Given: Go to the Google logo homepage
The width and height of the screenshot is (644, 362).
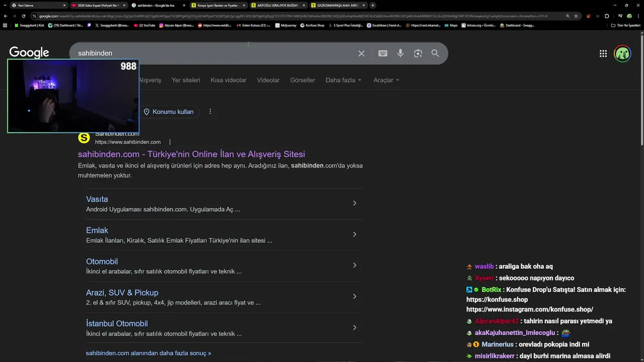Looking at the screenshot, I should click(x=29, y=52).
